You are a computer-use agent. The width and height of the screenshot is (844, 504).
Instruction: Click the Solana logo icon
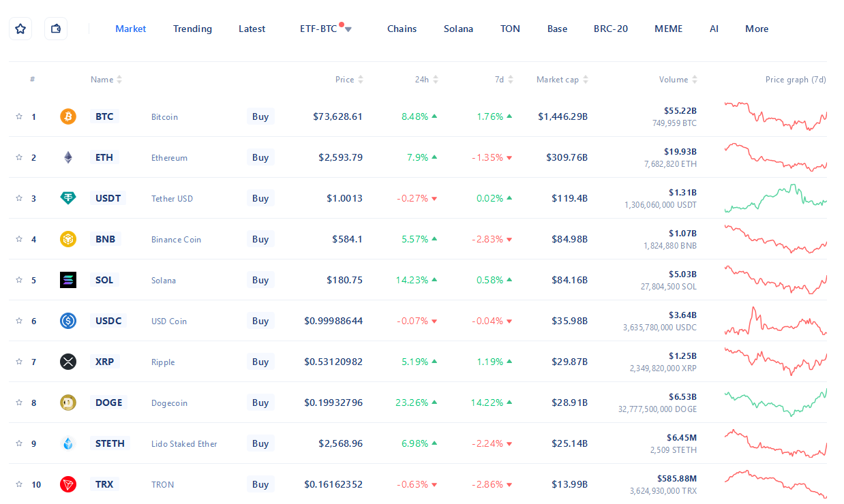[68, 280]
